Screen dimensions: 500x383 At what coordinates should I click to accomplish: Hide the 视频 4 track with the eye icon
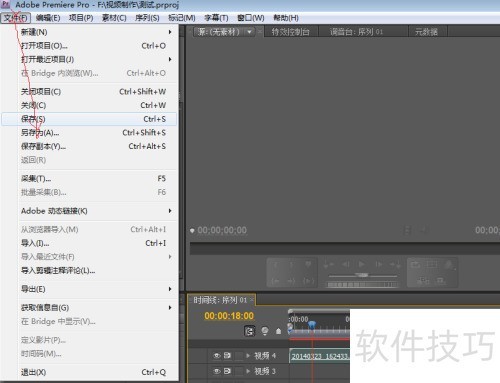click(217, 355)
